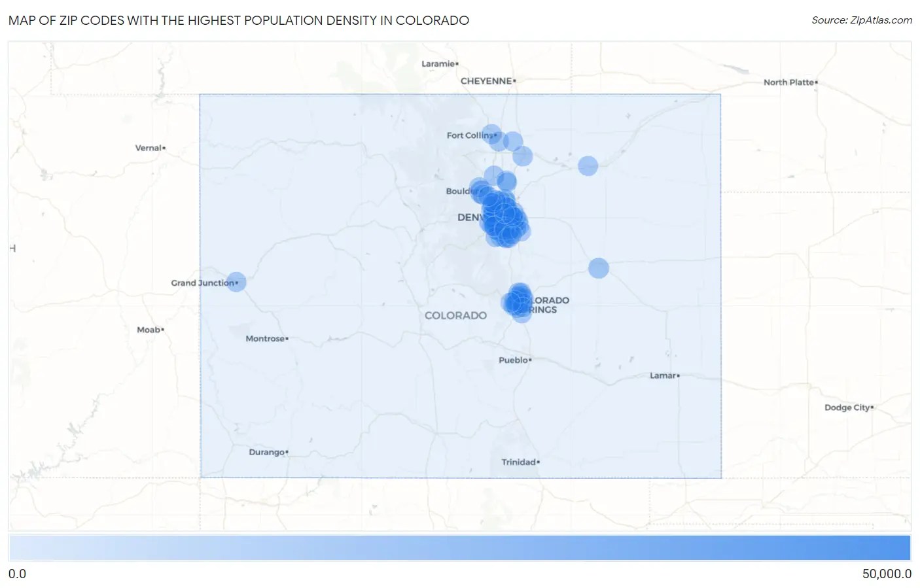Click the Fort Collins text label

pyautogui.click(x=470, y=135)
